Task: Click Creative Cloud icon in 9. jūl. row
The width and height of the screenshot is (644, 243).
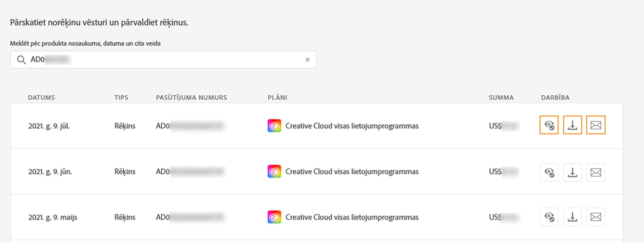Action: [x=274, y=126]
